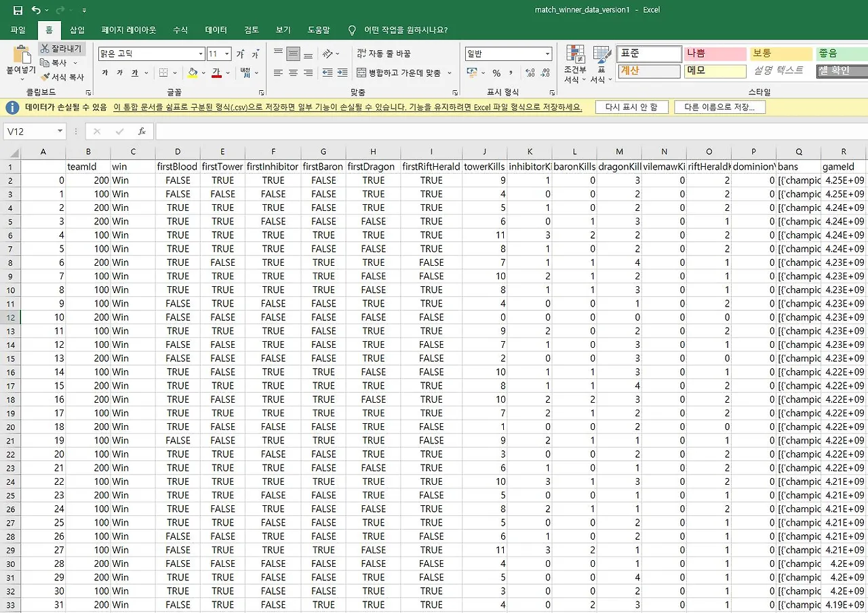The width and height of the screenshot is (868, 613).
Task: Open the font size dropdown
Action: (x=227, y=54)
